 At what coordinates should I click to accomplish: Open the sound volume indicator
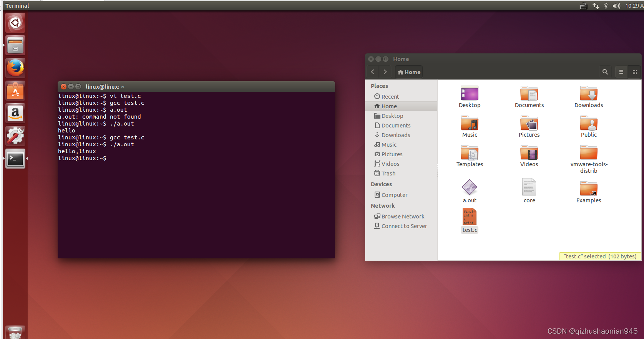[616, 6]
